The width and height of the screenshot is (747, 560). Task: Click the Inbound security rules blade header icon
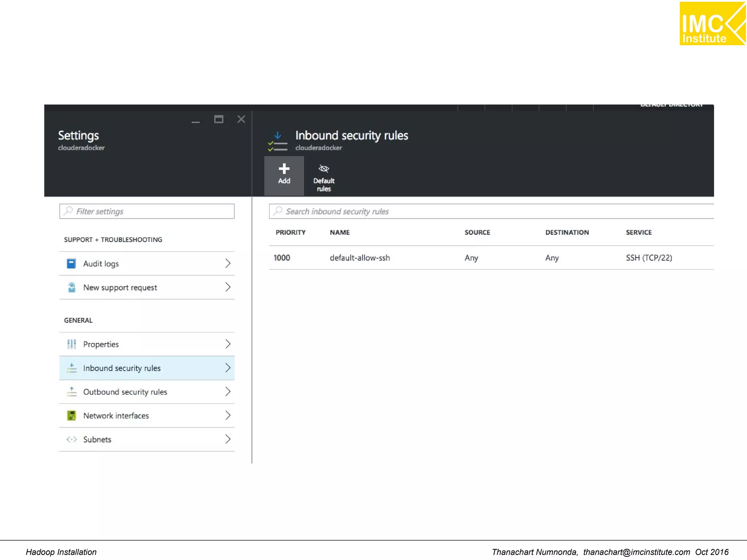[x=278, y=141]
